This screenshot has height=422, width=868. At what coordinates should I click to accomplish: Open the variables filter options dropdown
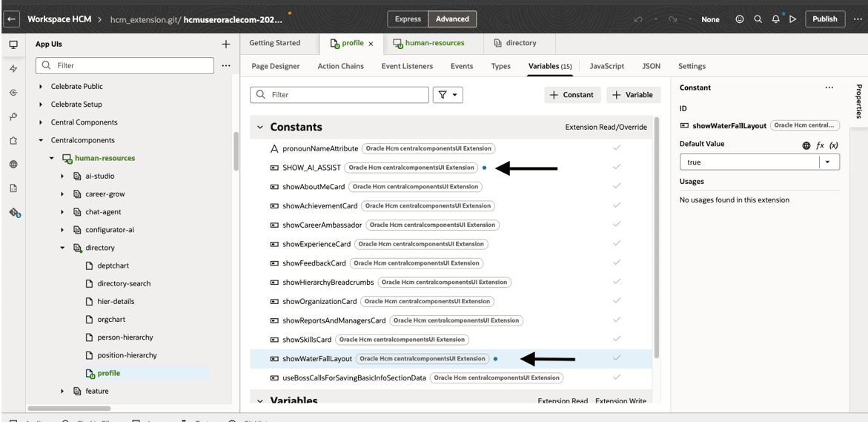(x=448, y=95)
